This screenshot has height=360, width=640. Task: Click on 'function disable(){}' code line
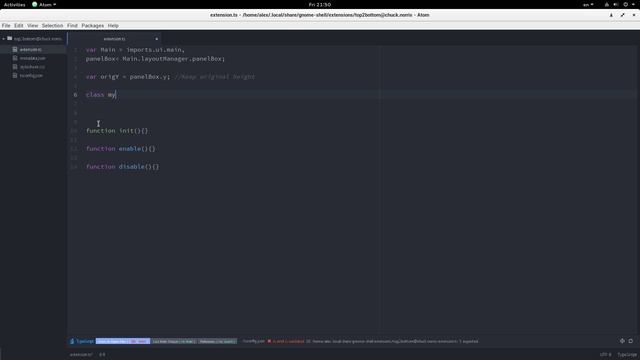122,167
